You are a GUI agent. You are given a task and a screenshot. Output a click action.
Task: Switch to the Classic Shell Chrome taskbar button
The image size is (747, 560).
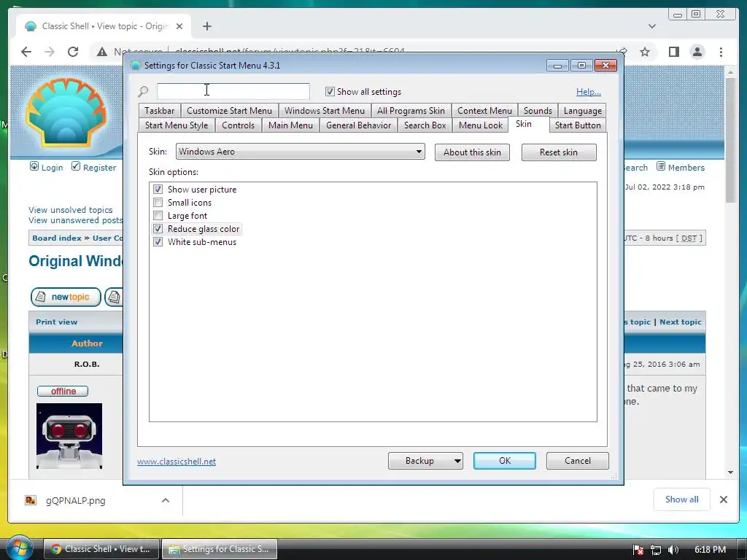[x=101, y=549]
